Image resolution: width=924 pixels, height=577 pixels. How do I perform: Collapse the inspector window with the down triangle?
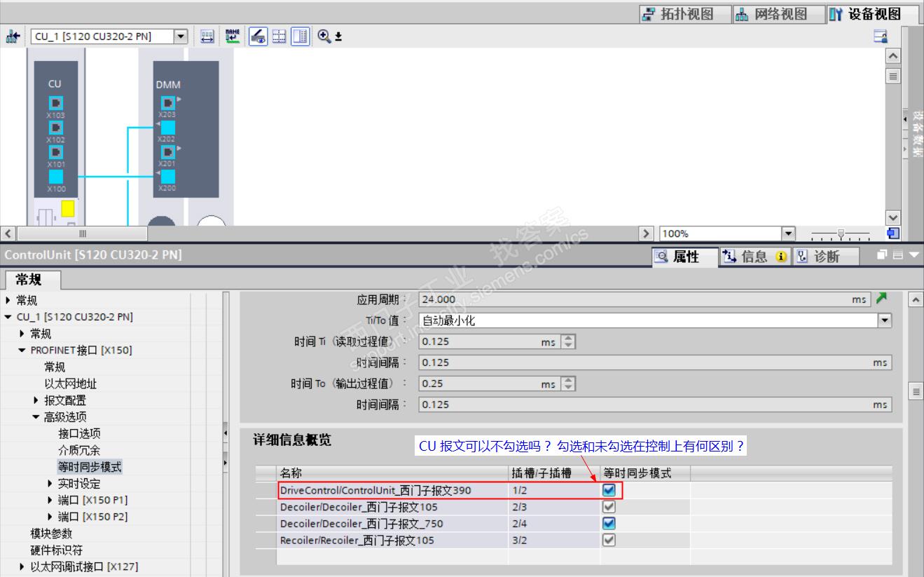tap(913, 256)
